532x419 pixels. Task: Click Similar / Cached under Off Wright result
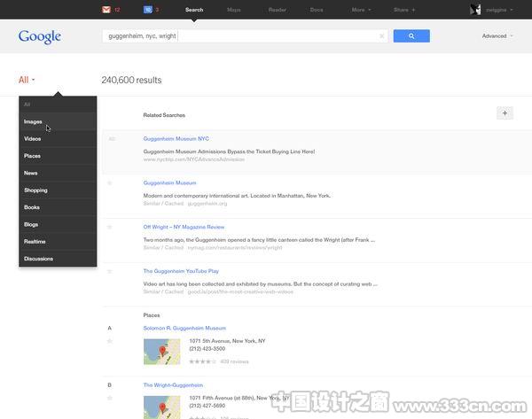coord(163,247)
